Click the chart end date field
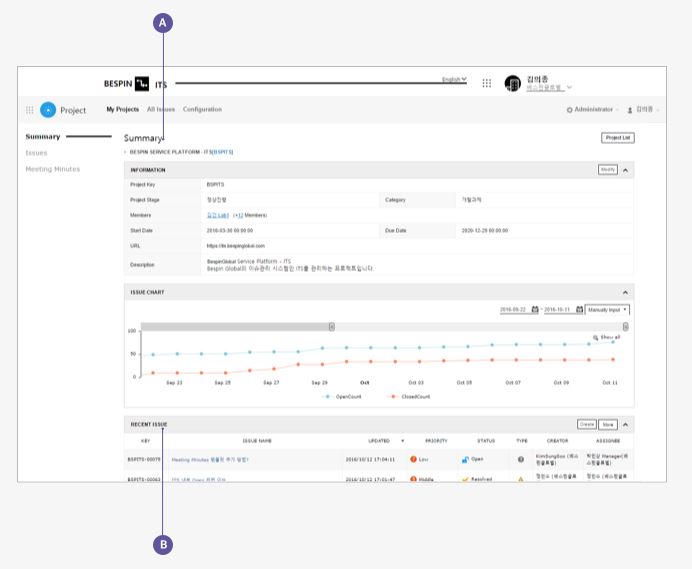This screenshot has height=569, width=692. tap(559, 309)
